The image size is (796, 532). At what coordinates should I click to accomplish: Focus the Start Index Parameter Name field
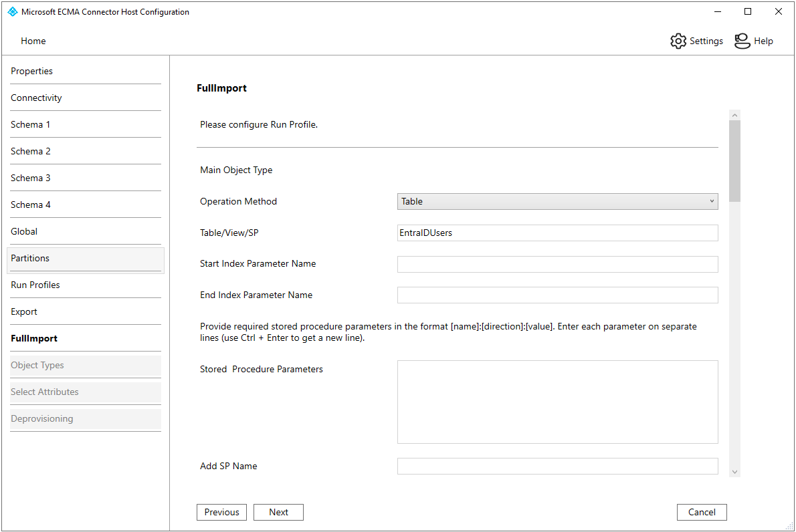[x=557, y=264]
